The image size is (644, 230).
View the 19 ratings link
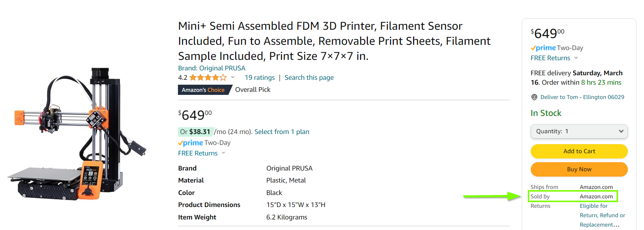260,78
